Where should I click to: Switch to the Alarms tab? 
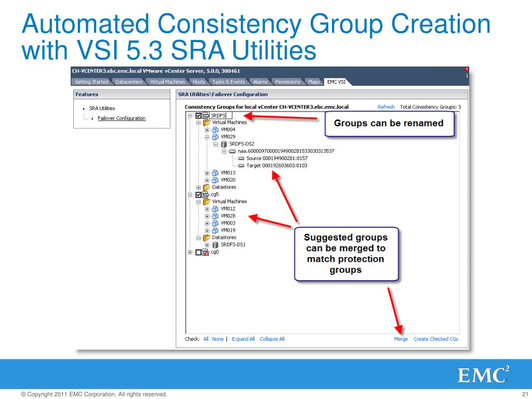[260, 82]
